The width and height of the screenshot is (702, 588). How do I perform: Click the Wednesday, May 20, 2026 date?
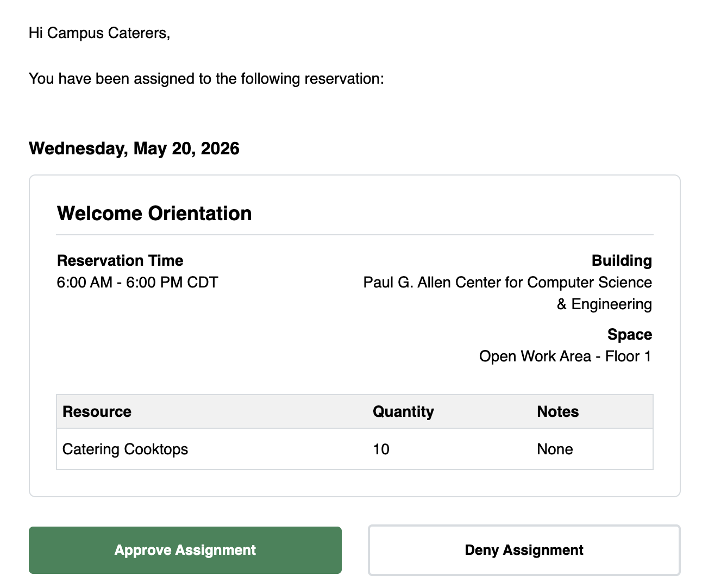(x=134, y=148)
